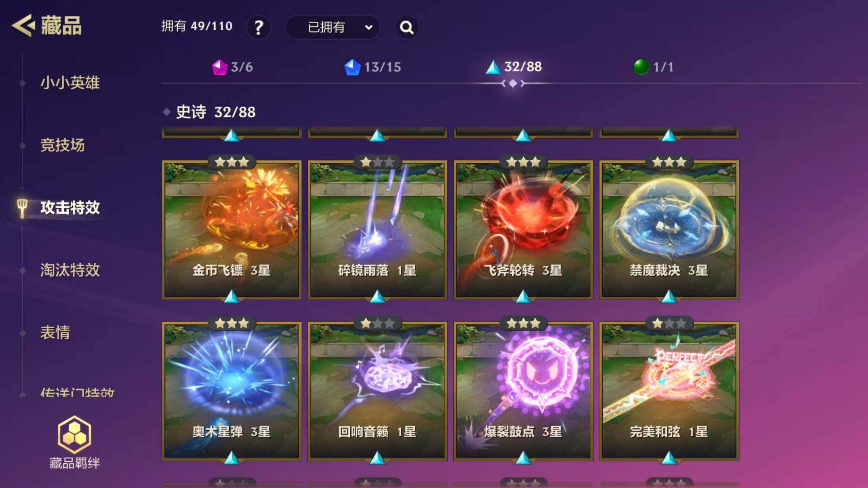Open the question mark help icon
Image resolution: width=868 pixels, height=488 pixels.
(x=259, y=28)
